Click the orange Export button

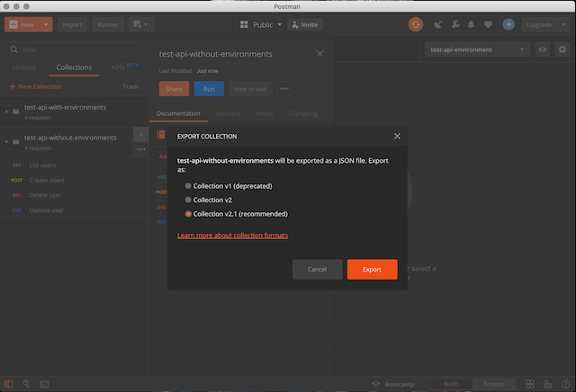pyautogui.click(x=372, y=270)
